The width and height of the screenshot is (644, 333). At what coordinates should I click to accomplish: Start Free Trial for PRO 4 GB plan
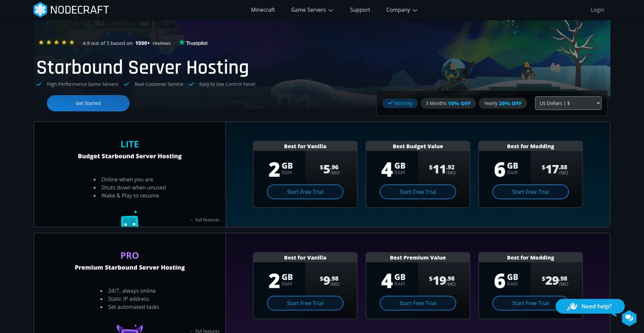(418, 303)
